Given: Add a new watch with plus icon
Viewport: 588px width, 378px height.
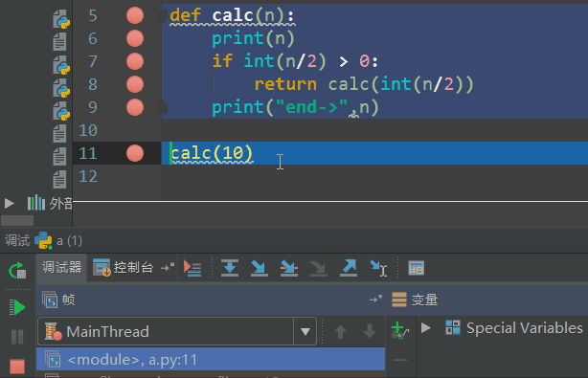Looking at the screenshot, I should coord(399,329).
